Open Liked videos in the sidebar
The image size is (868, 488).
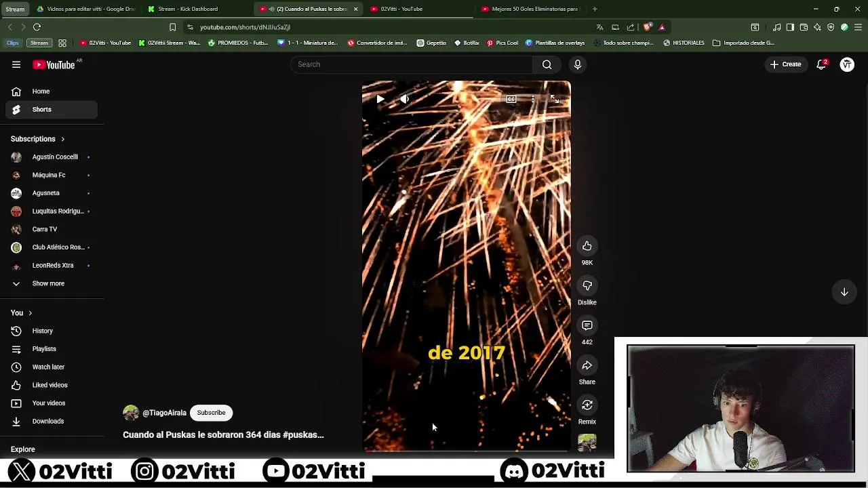pos(52,385)
